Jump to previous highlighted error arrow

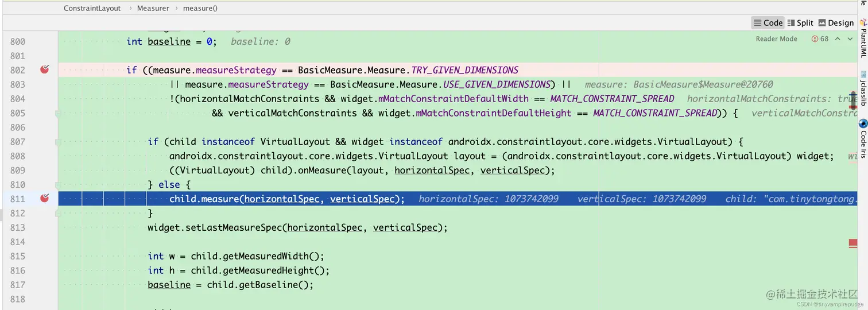[x=838, y=38]
